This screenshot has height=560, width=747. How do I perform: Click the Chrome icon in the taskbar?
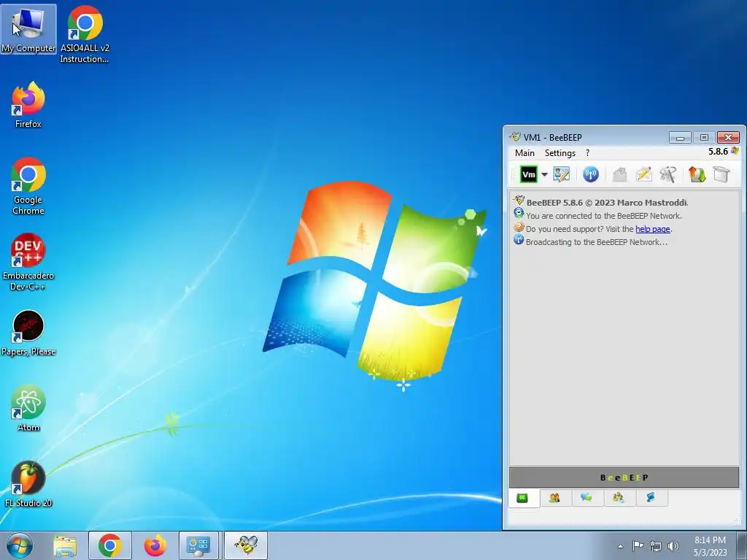click(110, 545)
